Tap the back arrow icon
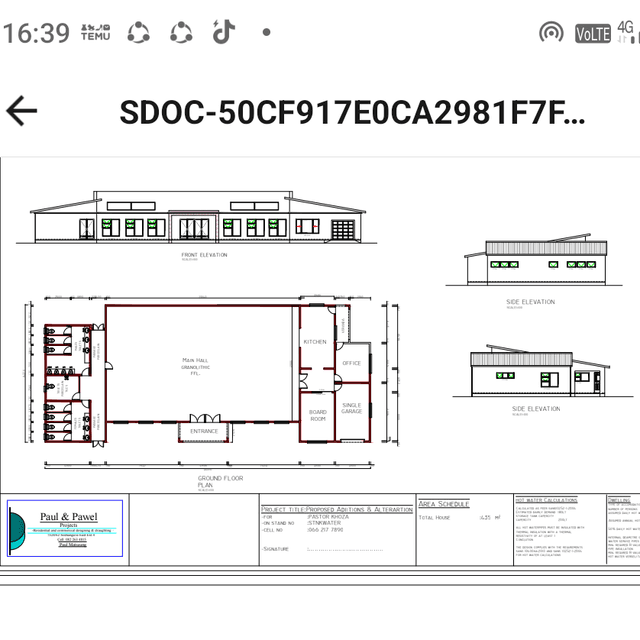This screenshot has height=640, width=640. tap(23, 111)
